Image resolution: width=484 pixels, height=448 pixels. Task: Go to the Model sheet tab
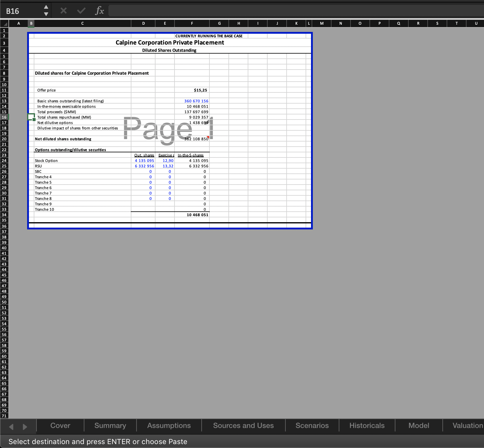tap(419, 425)
